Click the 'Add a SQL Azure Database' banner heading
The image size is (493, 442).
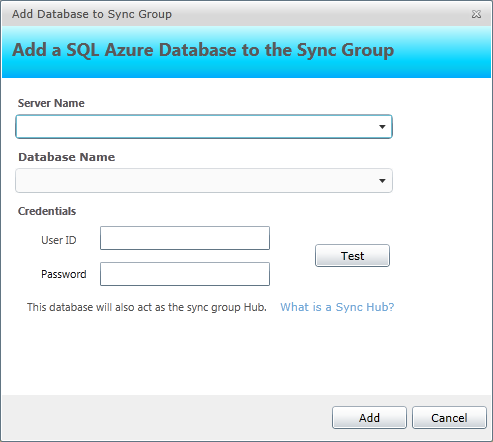click(203, 51)
